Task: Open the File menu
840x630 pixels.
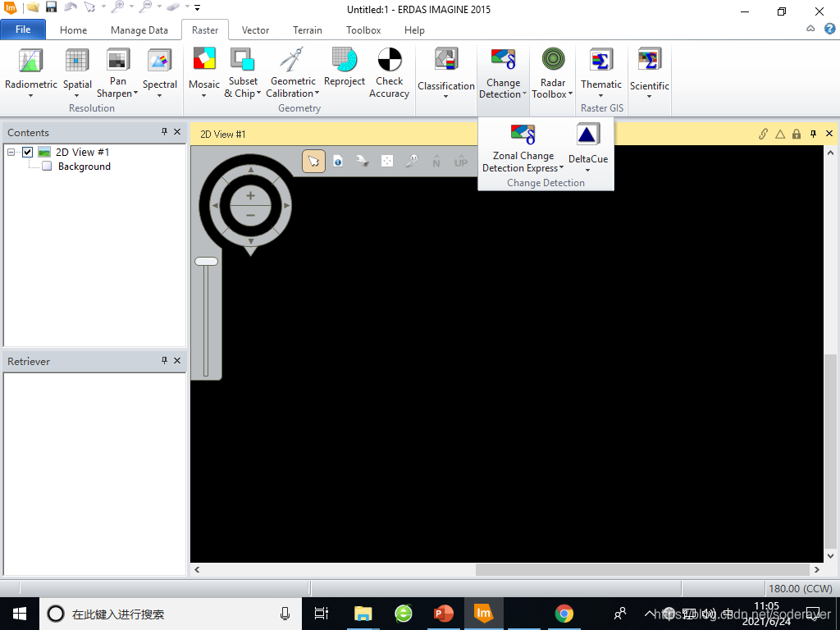Action: coord(23,30)
